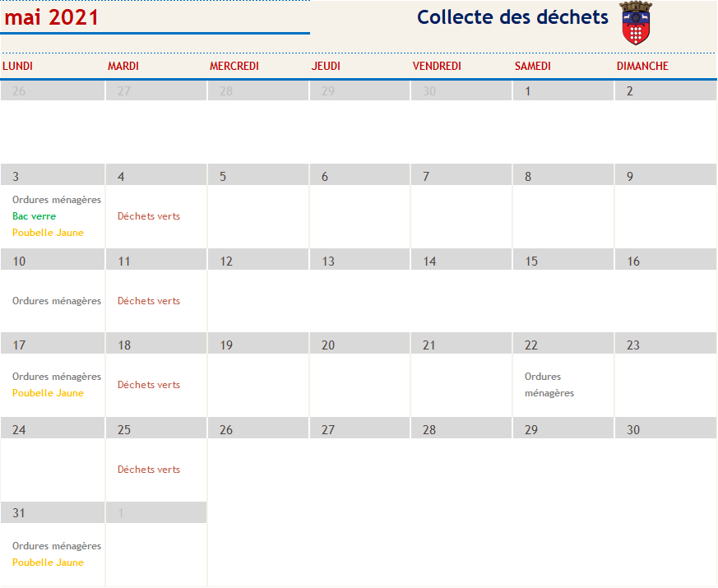Select day number 3 date header
This screenshot has height=588, width=718.
pyautogui.click(x=53, y=175)
